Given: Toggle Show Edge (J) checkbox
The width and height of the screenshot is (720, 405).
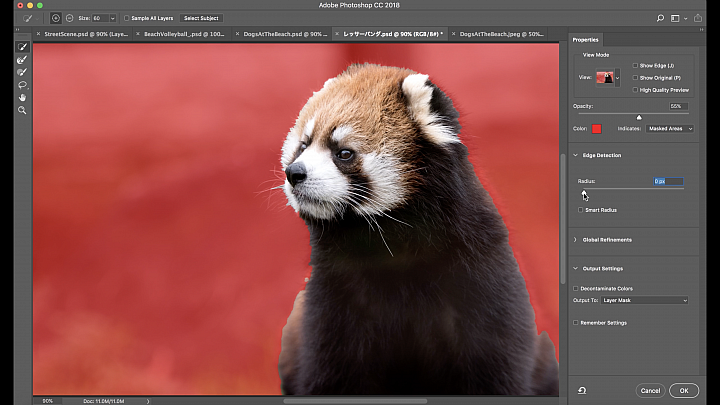Looking at the screenshot, I should coord(636,66).
